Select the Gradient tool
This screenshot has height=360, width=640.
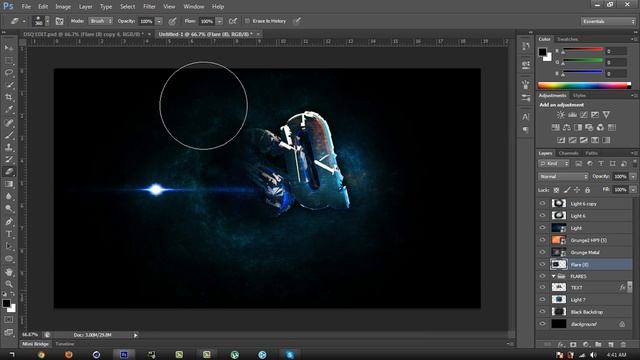[9, 184]
